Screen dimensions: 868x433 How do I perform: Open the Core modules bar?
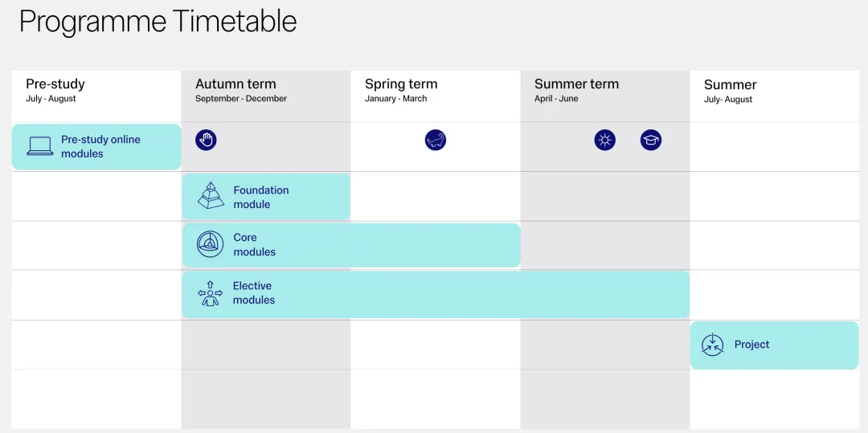click(x=351, y=245)
